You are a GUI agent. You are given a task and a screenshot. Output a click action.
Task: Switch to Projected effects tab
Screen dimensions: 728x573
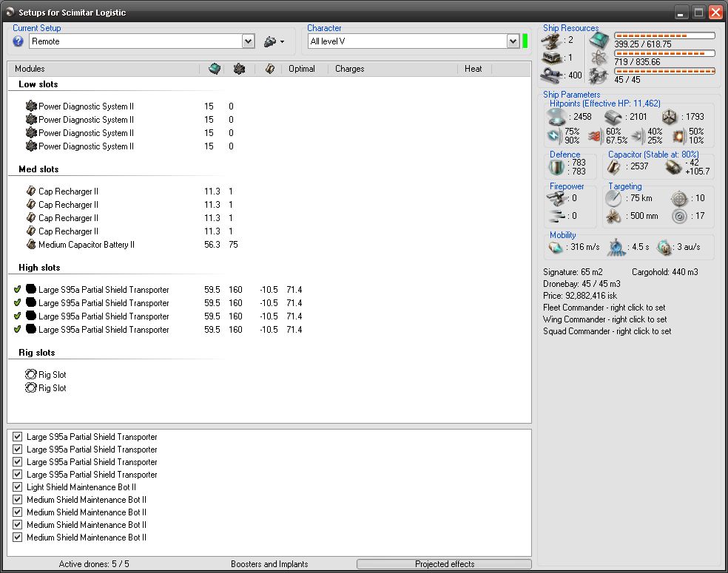[445, 563]
